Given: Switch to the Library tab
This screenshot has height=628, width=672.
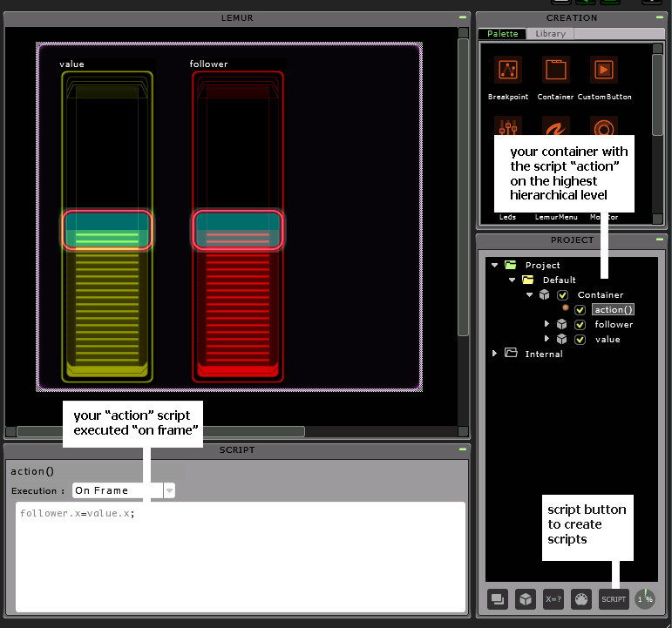Looking at the screenshot, I should click(550, 34).
